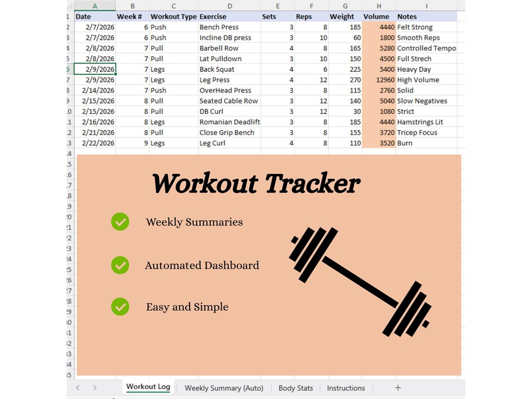Select the Hamstrings Lit note cell
The image size is (532, 399).
(427, 122)
